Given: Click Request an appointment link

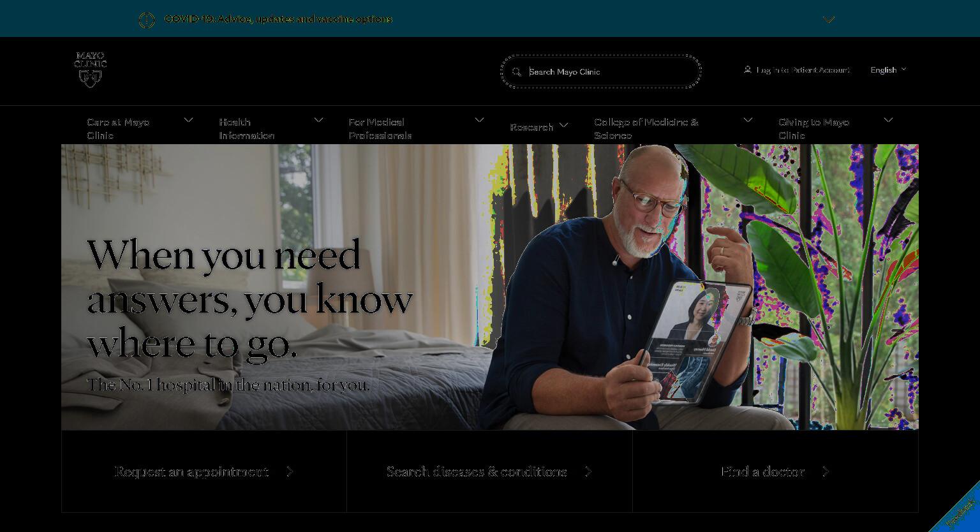Looking at the screenshot, I should (191, 471).
